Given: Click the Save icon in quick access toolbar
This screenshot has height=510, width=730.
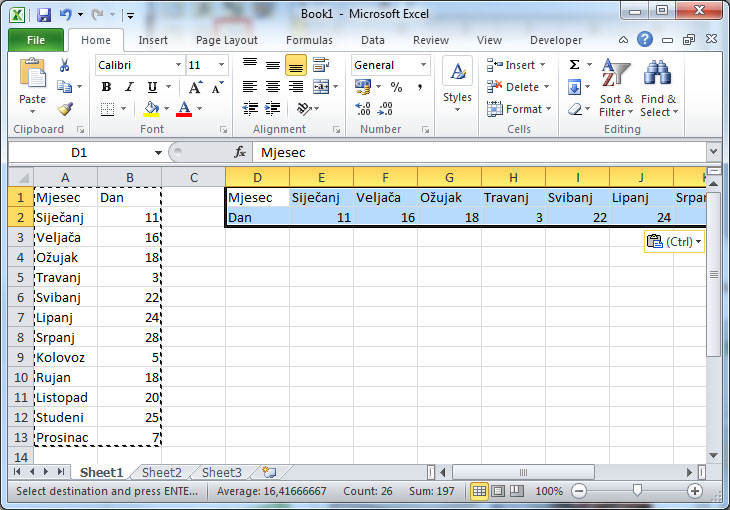Looking at the screenshot, I should coord(44,15).
